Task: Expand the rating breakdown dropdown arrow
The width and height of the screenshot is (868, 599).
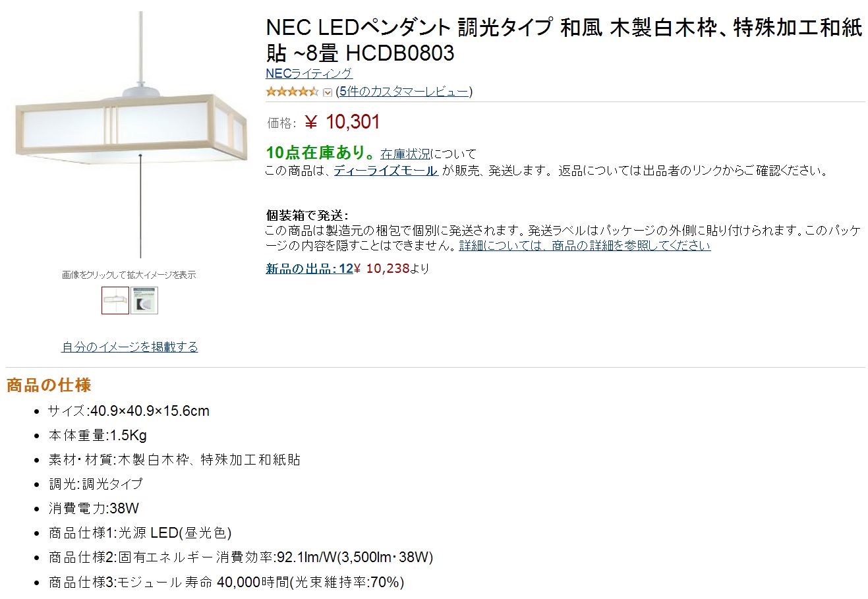Action: point(328,92)
